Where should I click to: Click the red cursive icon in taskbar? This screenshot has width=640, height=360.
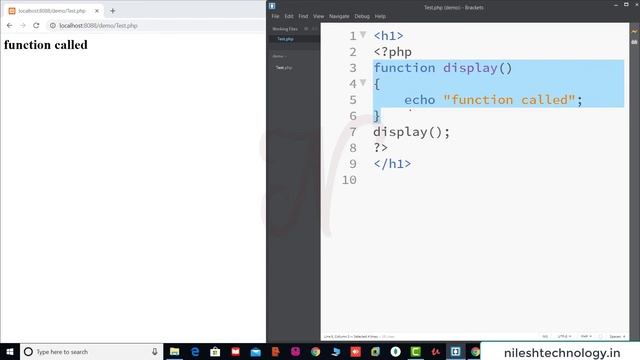coord(436,352)
